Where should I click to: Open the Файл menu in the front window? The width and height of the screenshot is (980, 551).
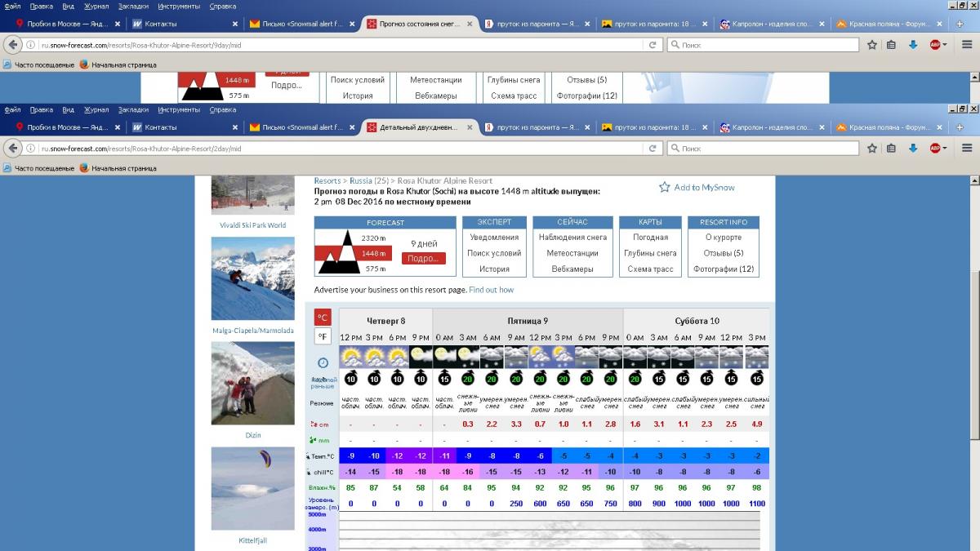coord(13,109)
